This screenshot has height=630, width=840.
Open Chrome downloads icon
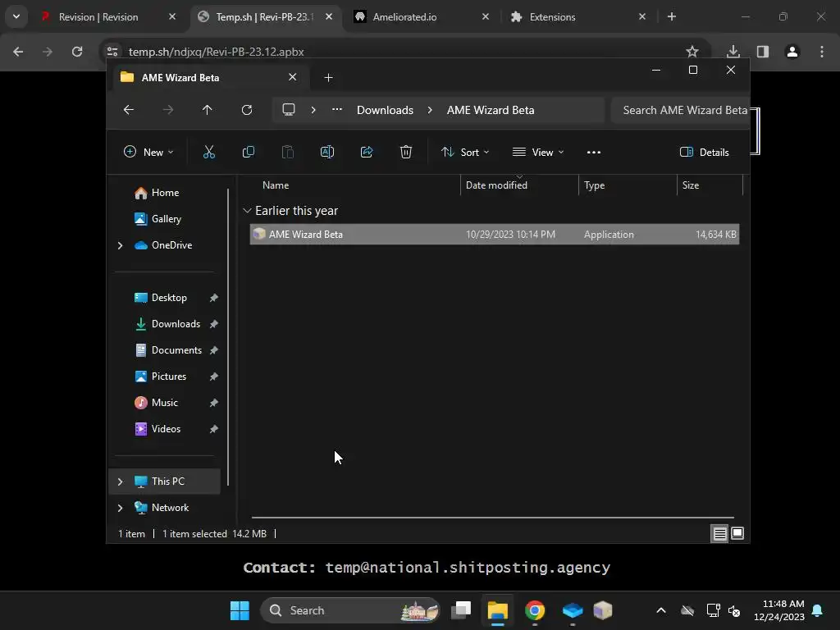point(733,52)
